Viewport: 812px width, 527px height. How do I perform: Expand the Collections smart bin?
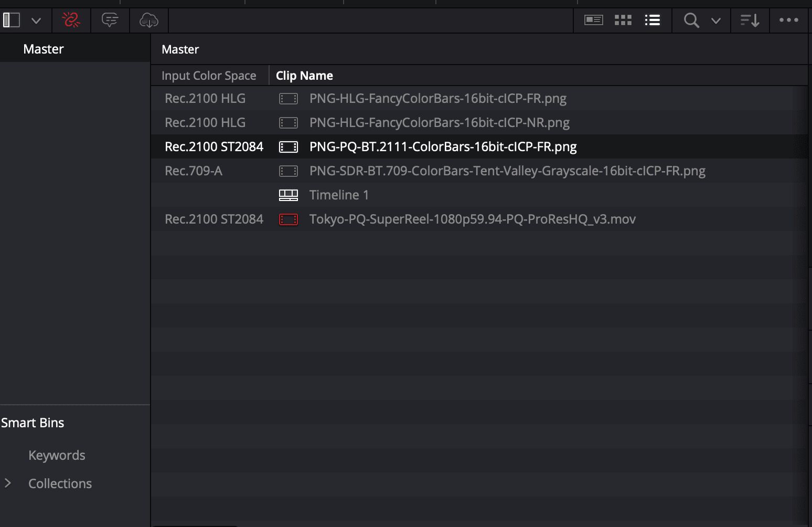8,483
